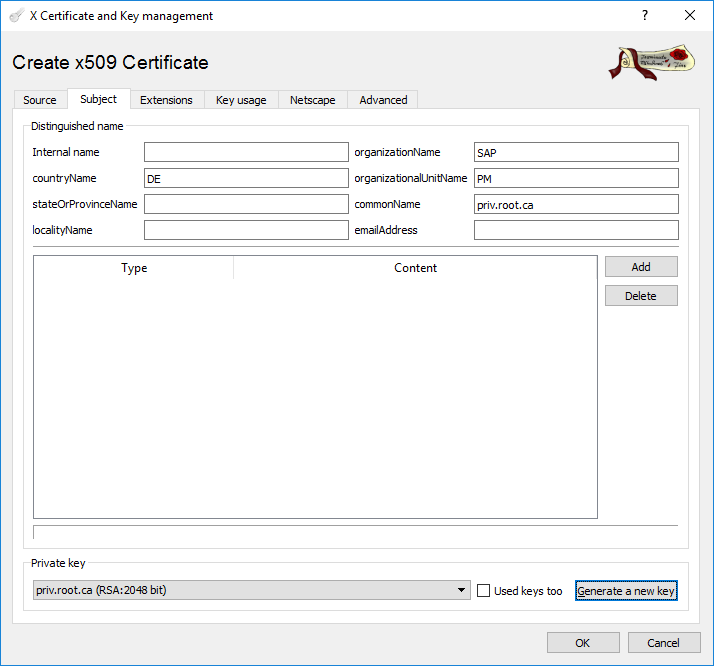Click the Type column header

click(x=134, y=268)
